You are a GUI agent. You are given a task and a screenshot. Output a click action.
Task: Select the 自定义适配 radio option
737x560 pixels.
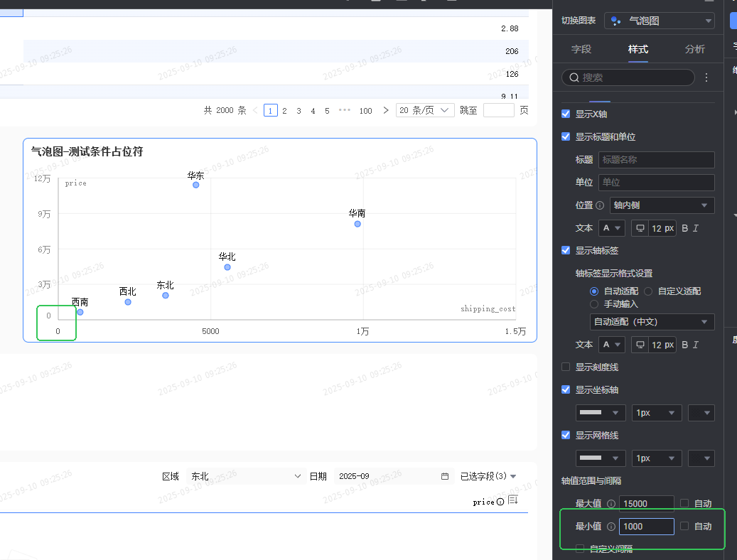click(648, 291)
